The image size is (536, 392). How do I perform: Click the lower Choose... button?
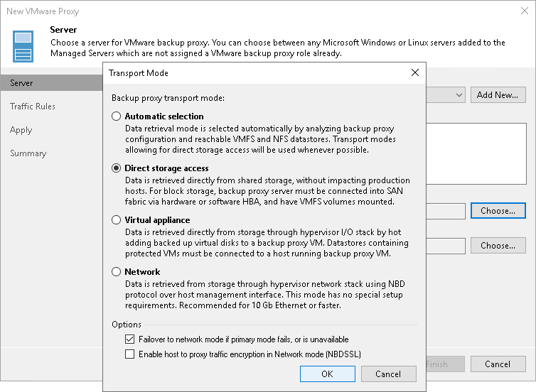coord(498,246)
